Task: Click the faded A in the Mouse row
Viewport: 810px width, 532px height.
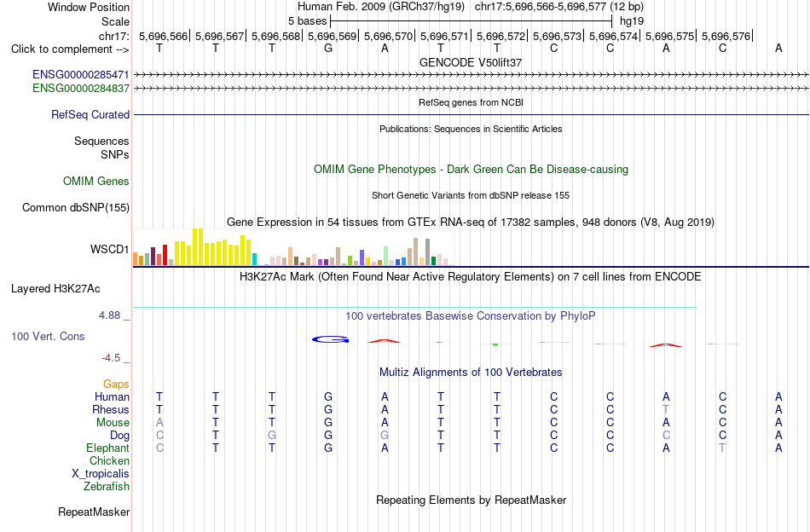Action: point(159,423)
